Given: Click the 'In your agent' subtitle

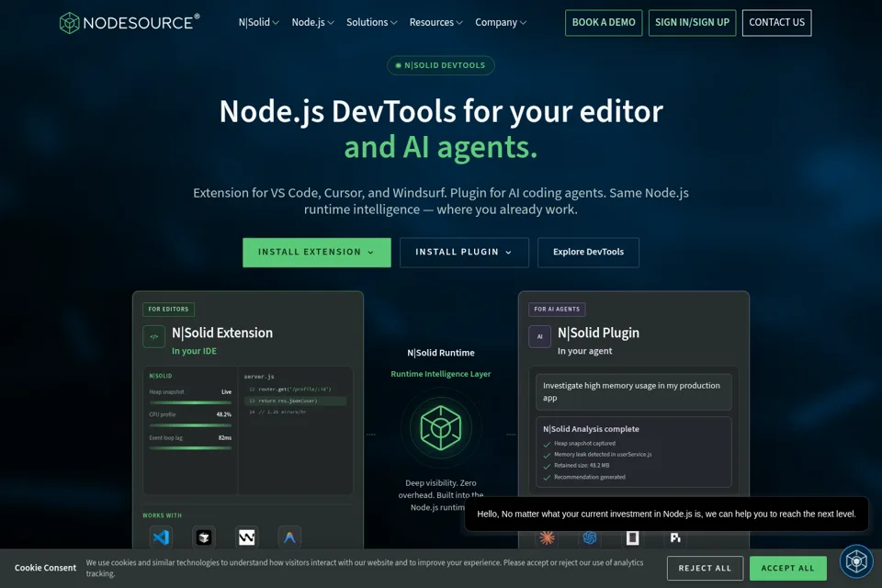Looking at the screenshot, I should [x=584, y=351].
